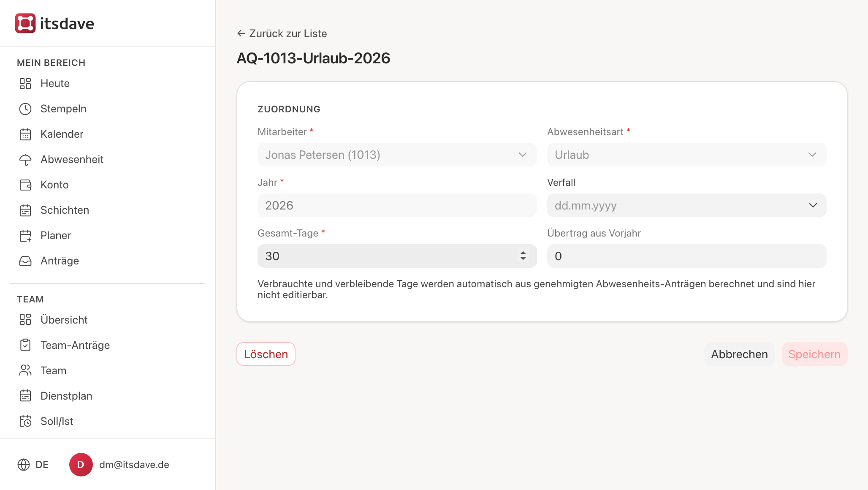The width and height of the screenshot is (868, 490).
Task: Click the AQ-1013-Urlaub-2026 heading
Action: [313, 58]
